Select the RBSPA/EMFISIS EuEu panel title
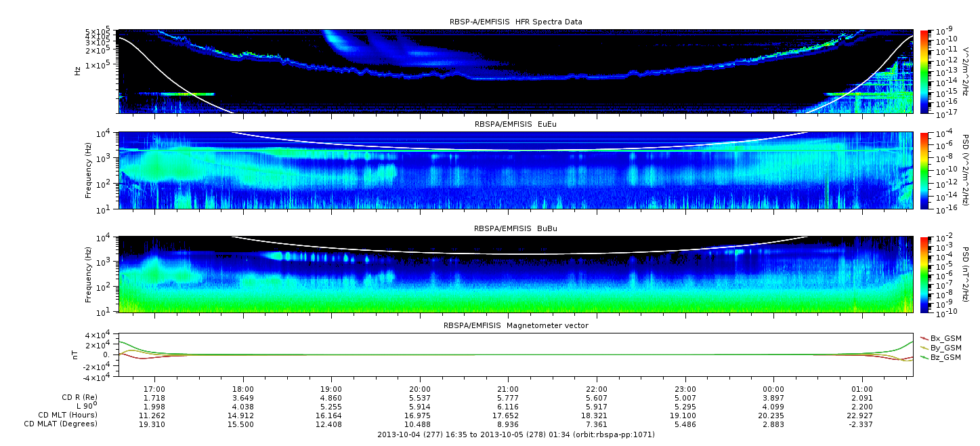Viewport: 980px width, 446px height. click(x=515, y=125)
